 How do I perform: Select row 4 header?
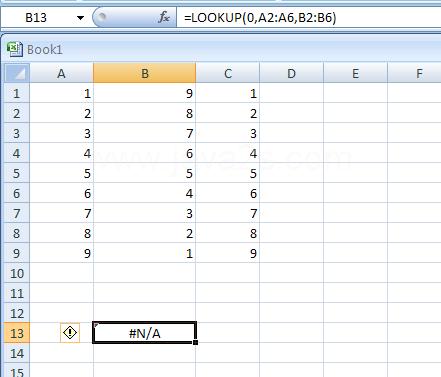[x=17, y=153]
